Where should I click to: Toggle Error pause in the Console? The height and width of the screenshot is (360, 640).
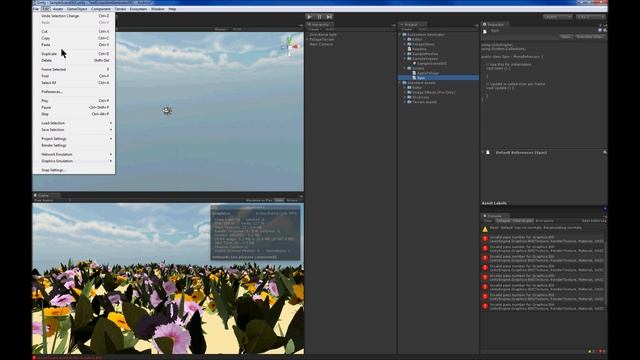[544, 221]
